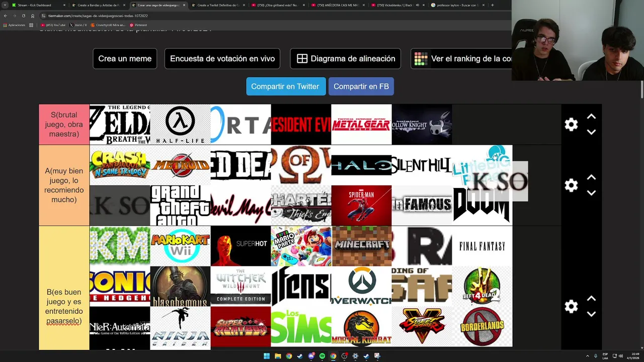Click the browser home icon
Viewport: 644px width, 362px height.
(x=33, y=16)
